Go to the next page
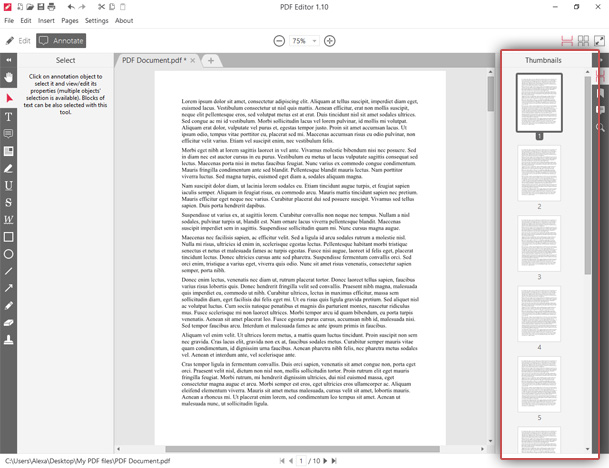 coord(325,461)
